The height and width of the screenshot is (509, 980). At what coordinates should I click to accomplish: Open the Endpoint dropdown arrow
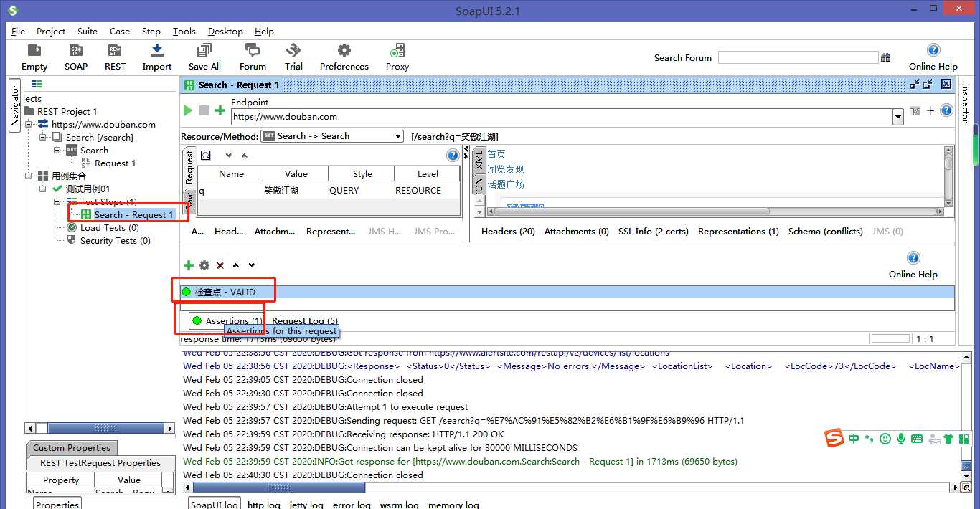pos(897,117)
